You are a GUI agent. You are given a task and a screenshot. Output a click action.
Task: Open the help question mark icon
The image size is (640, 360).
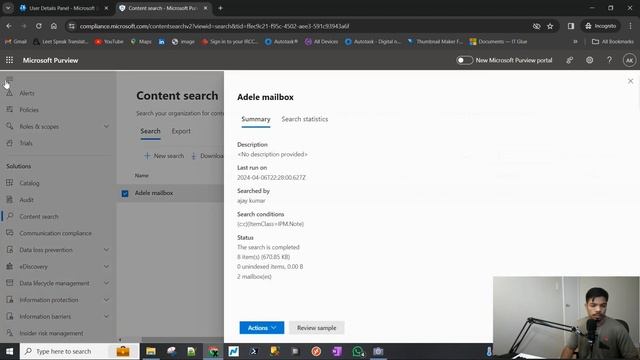[x=609, y=60]
